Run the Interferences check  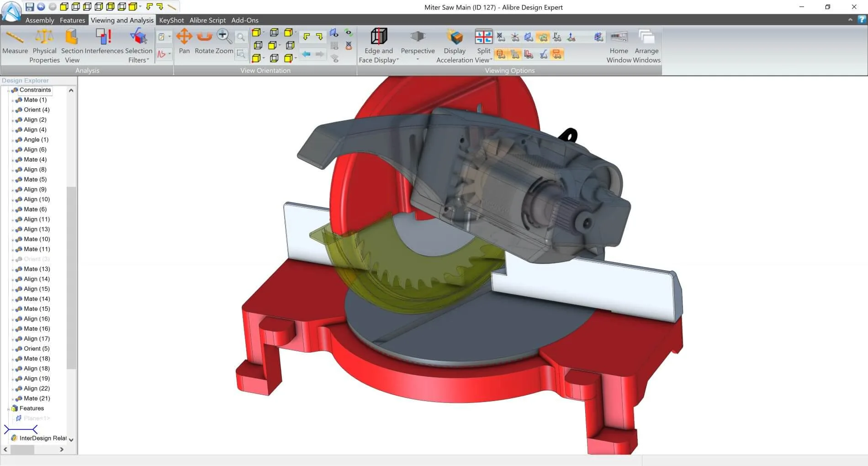coord(104,42)
